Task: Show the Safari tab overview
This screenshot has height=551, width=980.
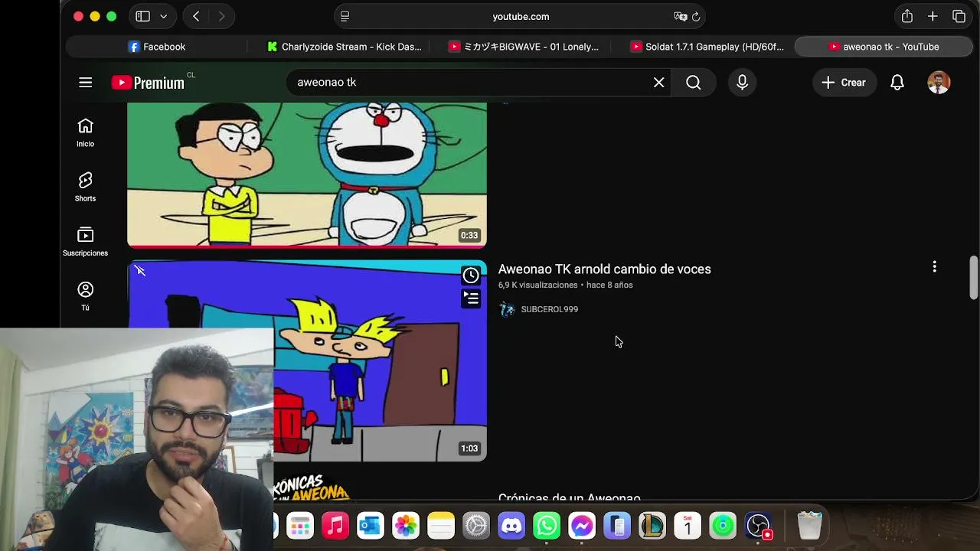Action: coord(959,16)
